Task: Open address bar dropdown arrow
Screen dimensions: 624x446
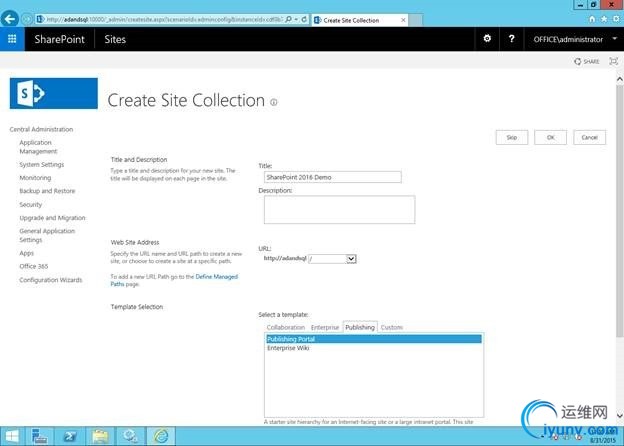Action: coord(296,19)
